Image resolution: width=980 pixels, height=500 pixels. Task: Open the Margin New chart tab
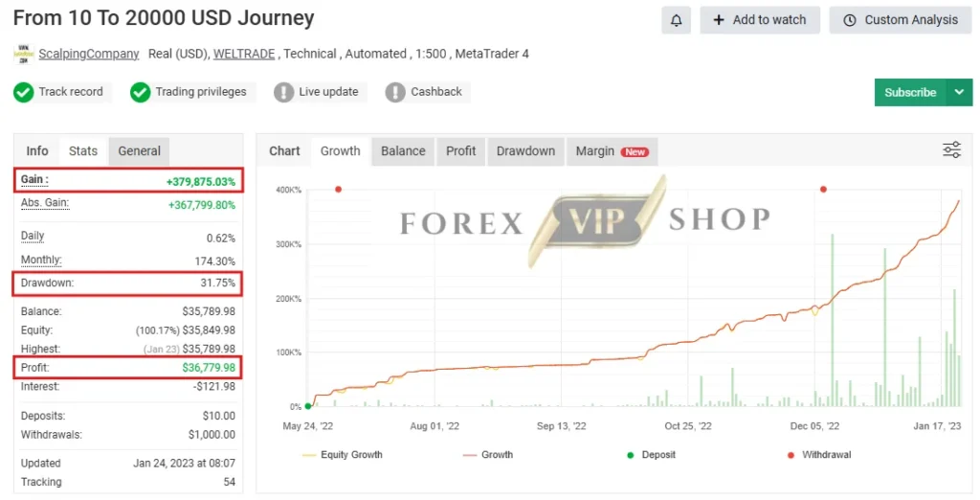click(612, 150)
